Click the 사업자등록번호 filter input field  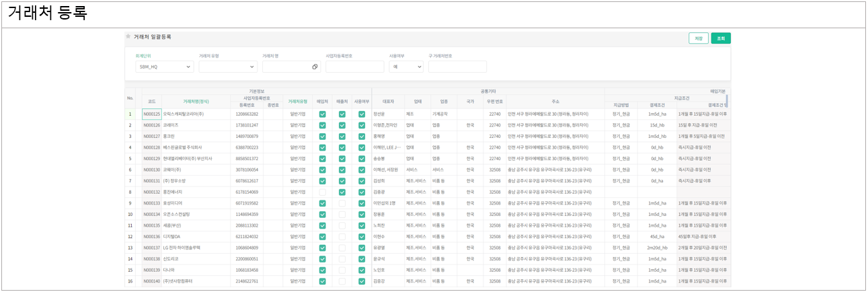point(354,67)
